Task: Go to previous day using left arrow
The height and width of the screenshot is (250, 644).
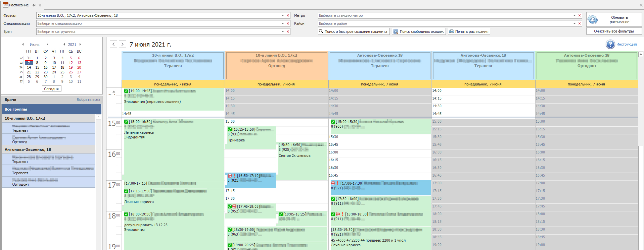Action: (x=113, y=44)
